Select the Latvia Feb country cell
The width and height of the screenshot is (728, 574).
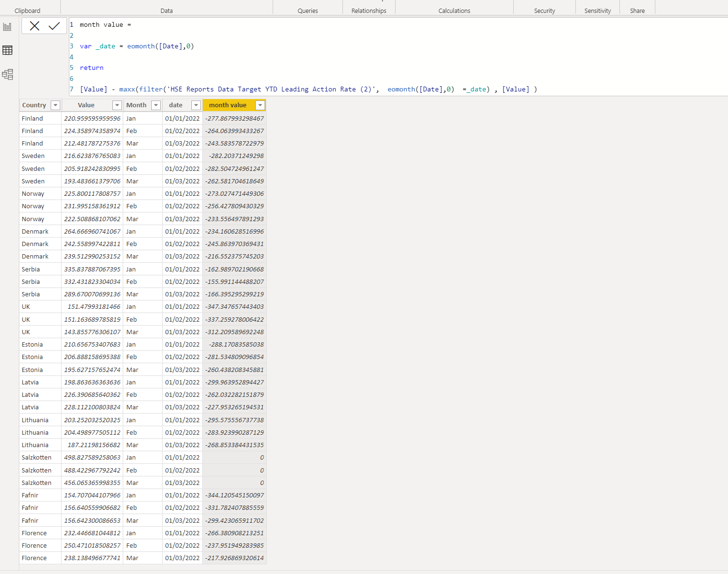40,395
